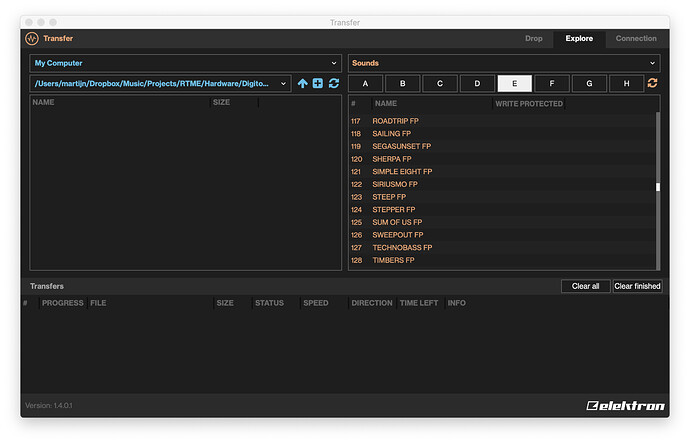Sort computer files by NAME header
690x442 pixels.
pyautogui.click(x=43, y=102)
